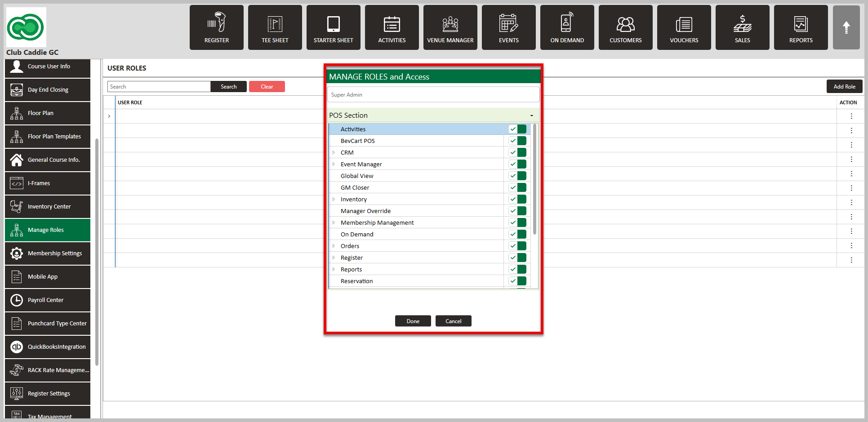This screenshot has height=422, width=868.
Task: Open Inventory Center in sidebar
Action: (x=48, y=207)
